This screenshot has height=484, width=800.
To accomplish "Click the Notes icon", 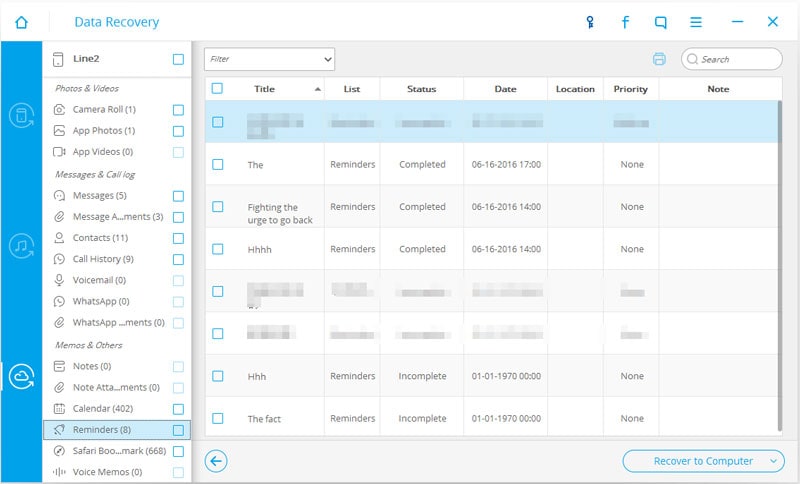I will 59,366.
